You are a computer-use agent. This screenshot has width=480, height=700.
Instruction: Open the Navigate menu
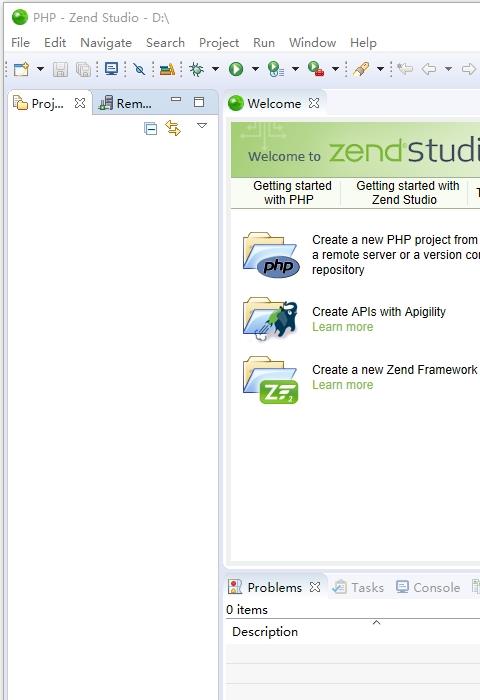click(x=106, y=43)
